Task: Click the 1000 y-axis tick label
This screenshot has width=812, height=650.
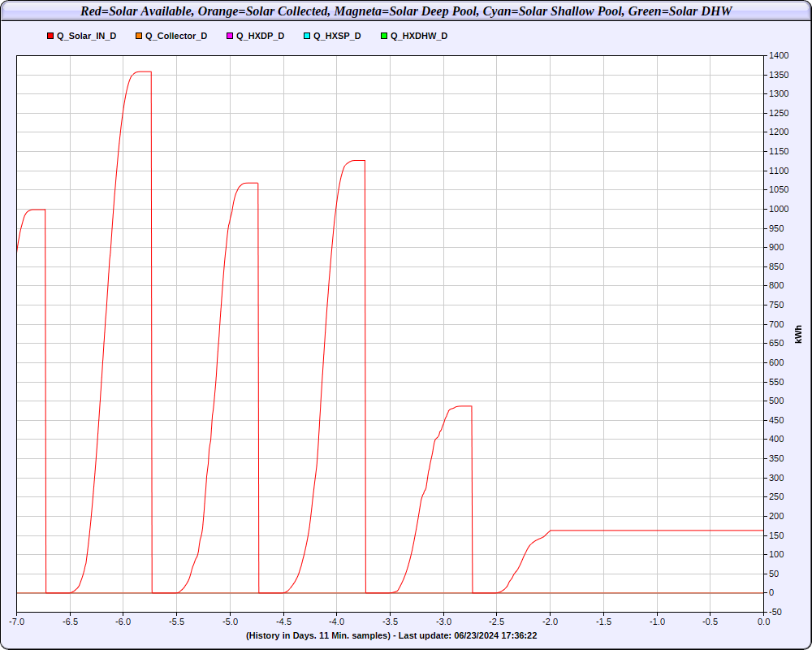Action: pyautogui.click(x=779, y=209)
